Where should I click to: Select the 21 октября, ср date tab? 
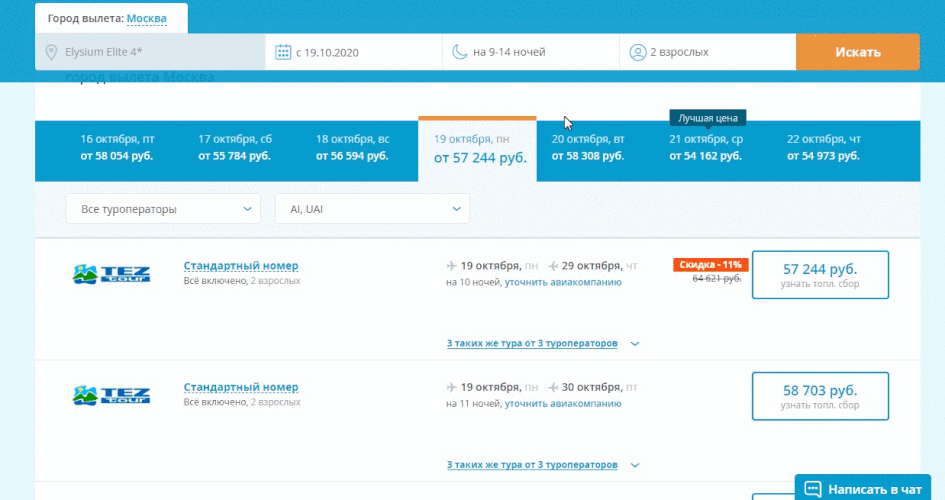706,148
